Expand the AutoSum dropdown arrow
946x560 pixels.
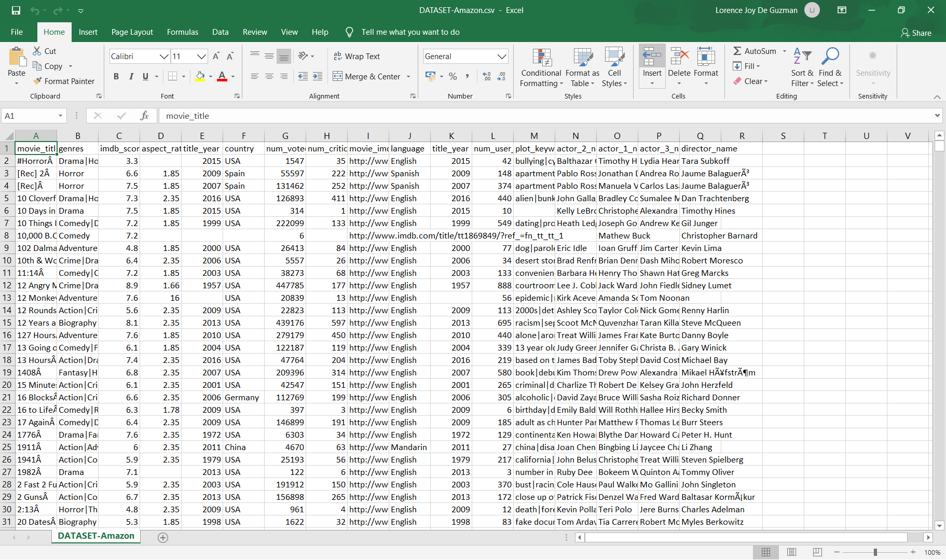(x=784, y=51)
